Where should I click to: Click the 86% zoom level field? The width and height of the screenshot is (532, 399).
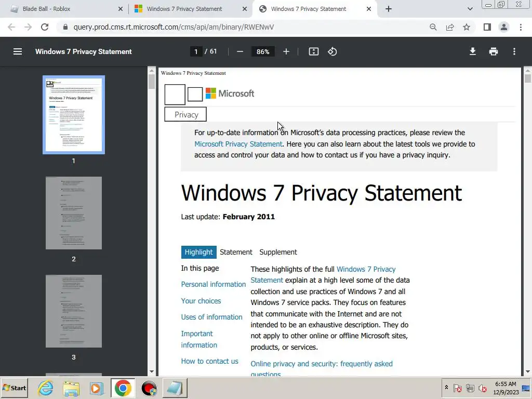coord(262,51)
